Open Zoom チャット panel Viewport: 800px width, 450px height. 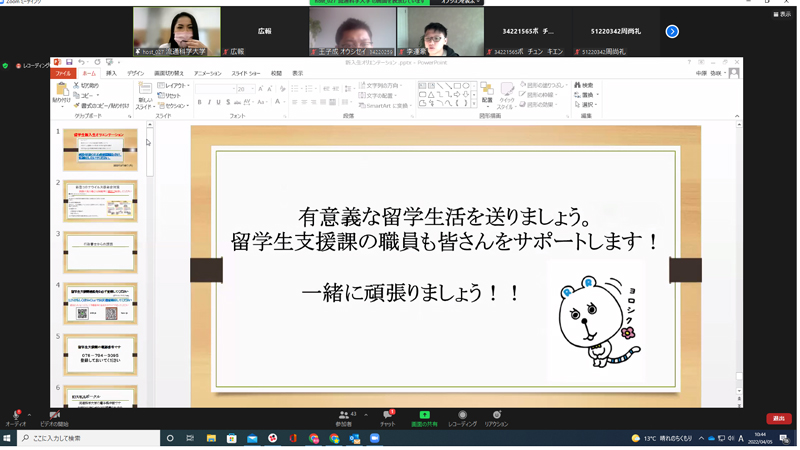388,418
